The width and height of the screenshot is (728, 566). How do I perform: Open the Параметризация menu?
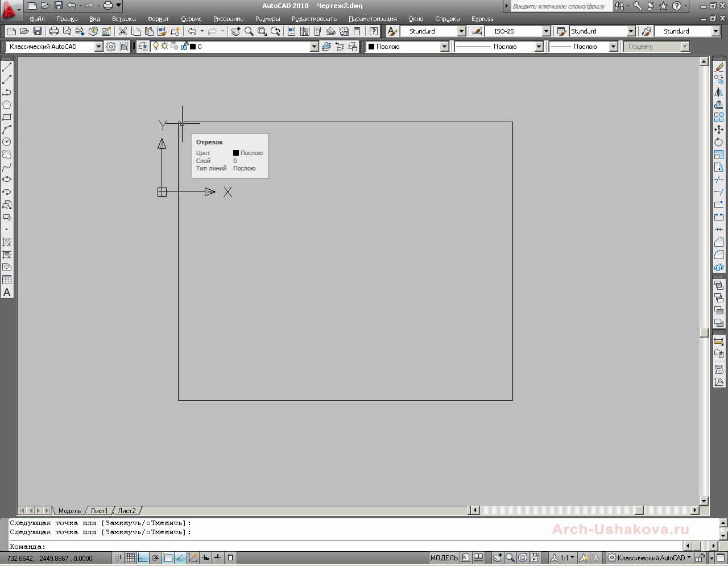pos(373,19)
